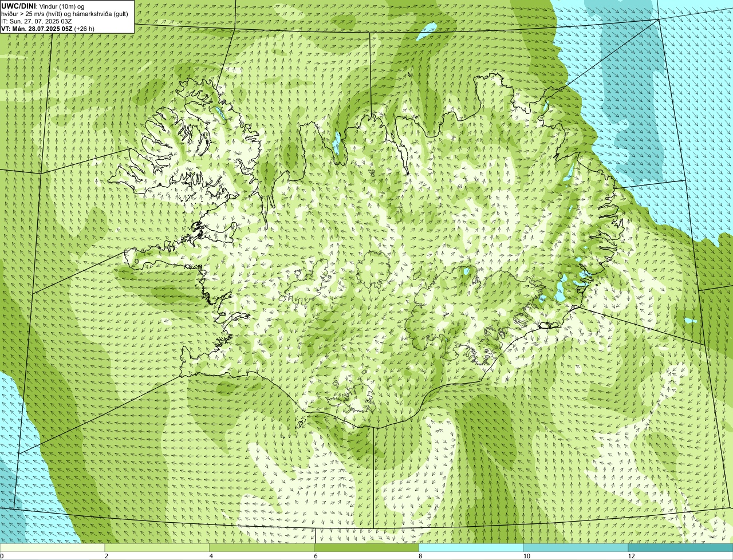Click the 10–12 m/s turquoise legend swatch
Viewport: 733px width, 560px height.
click(x=576, y=547)
